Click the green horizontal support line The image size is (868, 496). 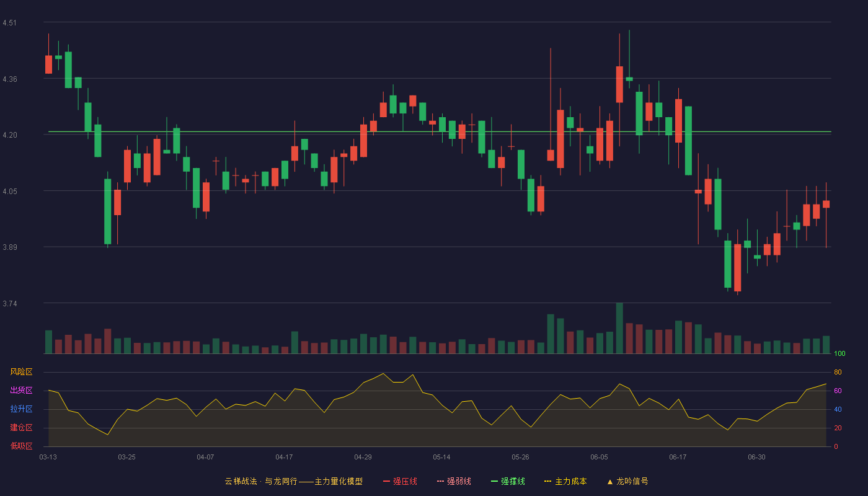tap(440, 131)
